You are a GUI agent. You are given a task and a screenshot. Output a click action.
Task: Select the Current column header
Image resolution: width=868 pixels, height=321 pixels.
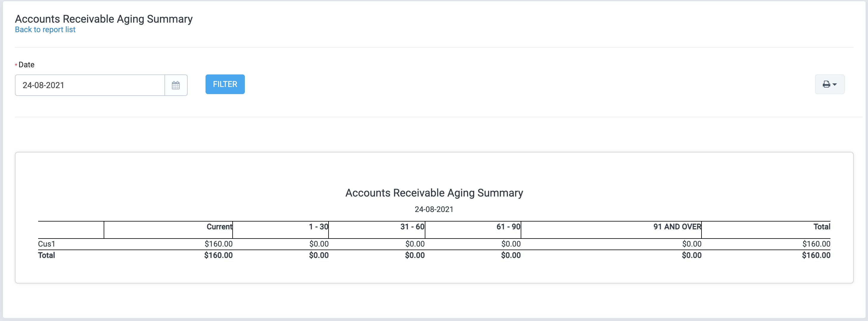[x=219, y=227]
